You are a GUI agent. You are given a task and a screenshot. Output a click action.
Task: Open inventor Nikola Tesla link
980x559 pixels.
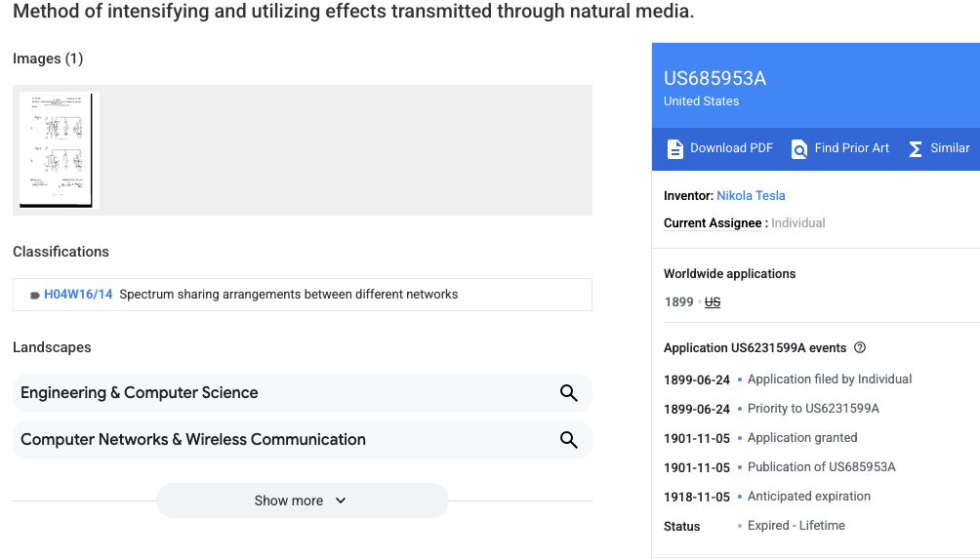pyautogui.click(x=751, y=196)
